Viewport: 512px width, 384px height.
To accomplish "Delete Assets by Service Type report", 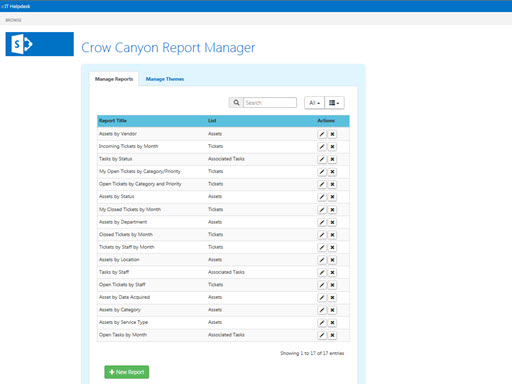I will click(332, 323).
